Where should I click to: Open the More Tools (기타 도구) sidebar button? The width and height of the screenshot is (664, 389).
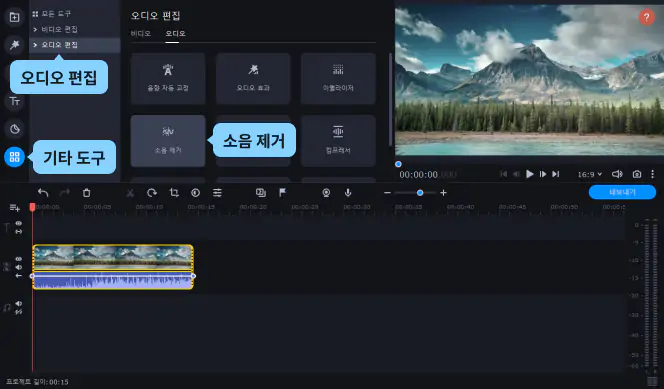click(14, 157)
